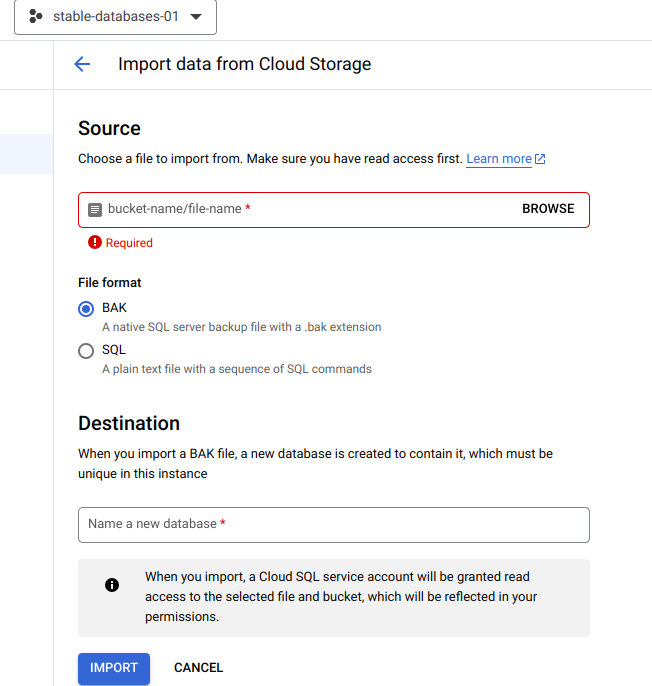Click the CANCEL button
652x686 pixels.
(199, 668)
